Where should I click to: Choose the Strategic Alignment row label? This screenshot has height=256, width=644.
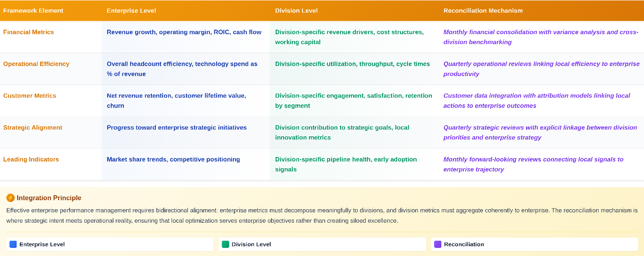[33, 128]
